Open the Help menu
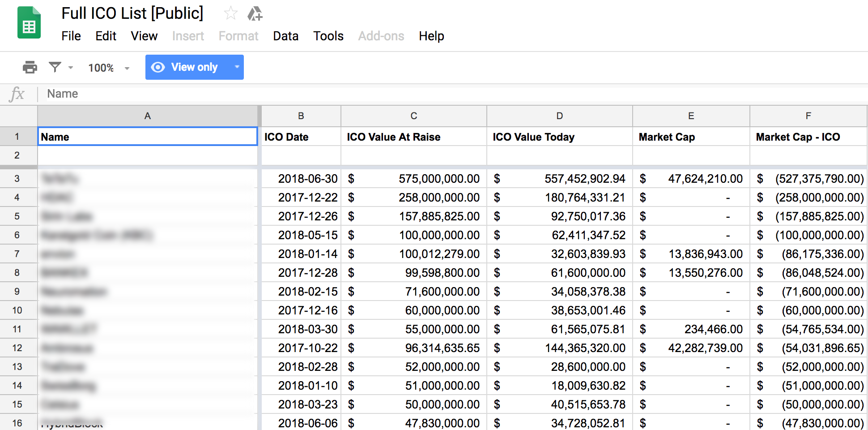Screen dimensions: 868x430 (x=431, y=36)
